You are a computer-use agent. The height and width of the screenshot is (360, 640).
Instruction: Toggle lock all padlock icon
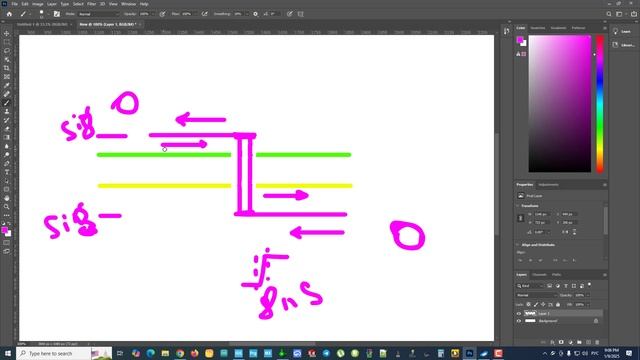[558, 304]
